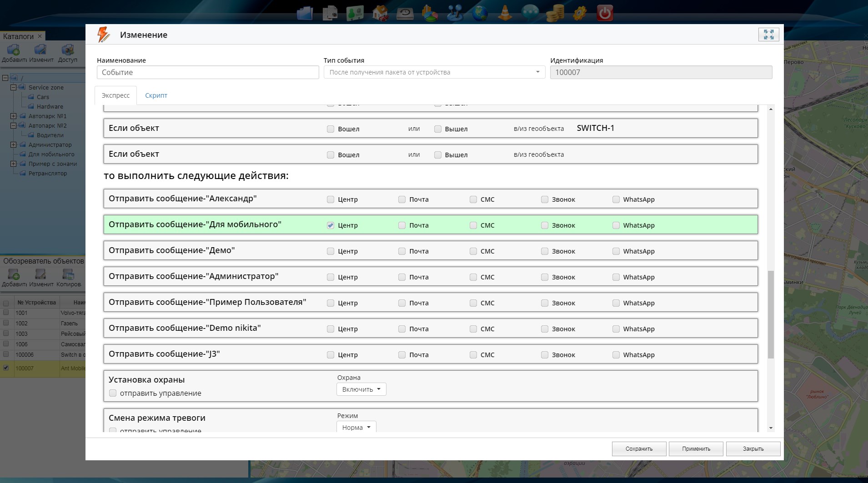Enable WhatsApp for message J3
The image size is (868, 483).
616,355
